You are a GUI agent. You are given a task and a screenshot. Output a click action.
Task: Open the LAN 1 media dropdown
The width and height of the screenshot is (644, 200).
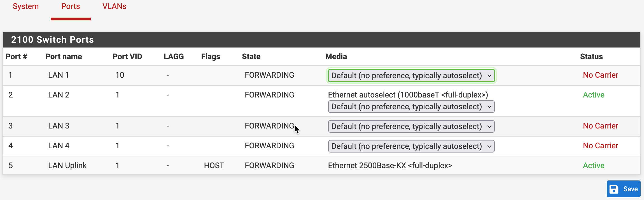pyautogui.click(x=411, y=75)
